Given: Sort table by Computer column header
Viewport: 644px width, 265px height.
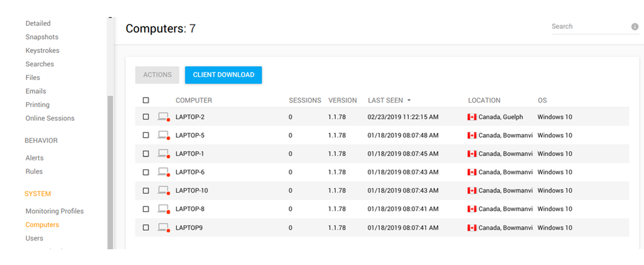Looking at the screenshot, I should [194, 100].
